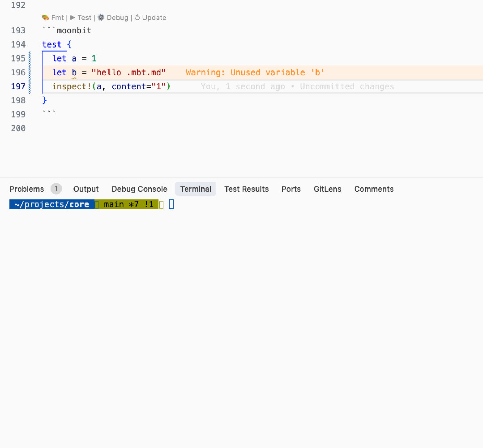
Task: Switch to the Debug Console tab
Action: click(x=139, y=189)
